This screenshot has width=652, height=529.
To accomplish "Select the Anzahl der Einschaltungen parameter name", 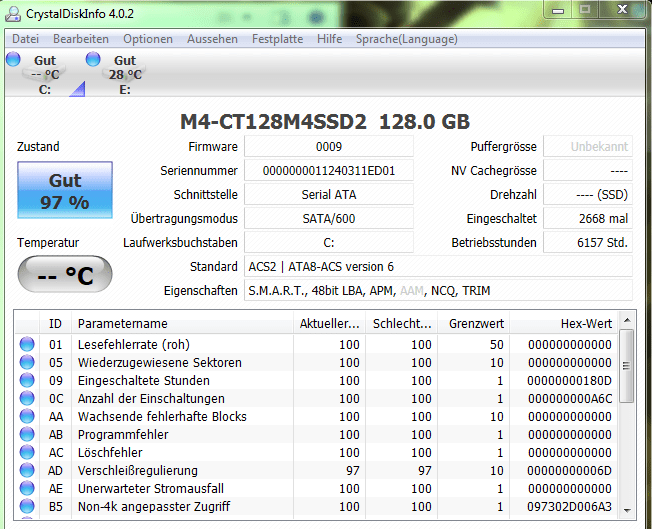I will click(151, 398).
